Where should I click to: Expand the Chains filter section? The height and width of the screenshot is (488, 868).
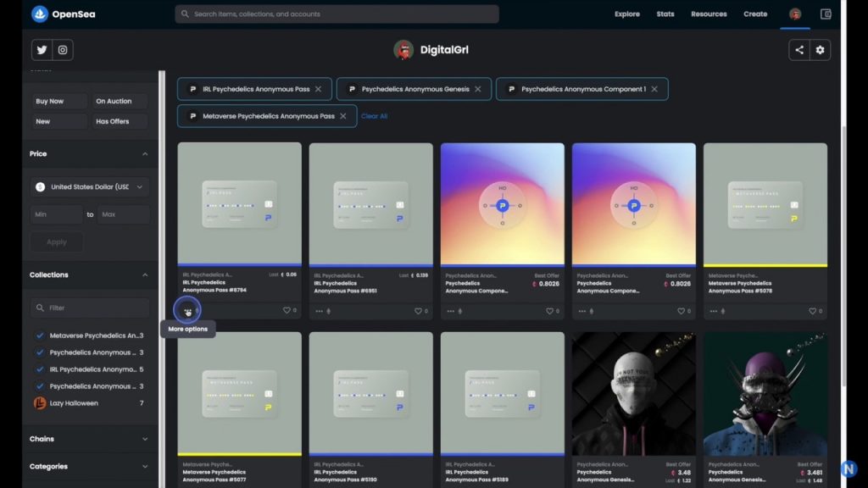pos(89,439)
